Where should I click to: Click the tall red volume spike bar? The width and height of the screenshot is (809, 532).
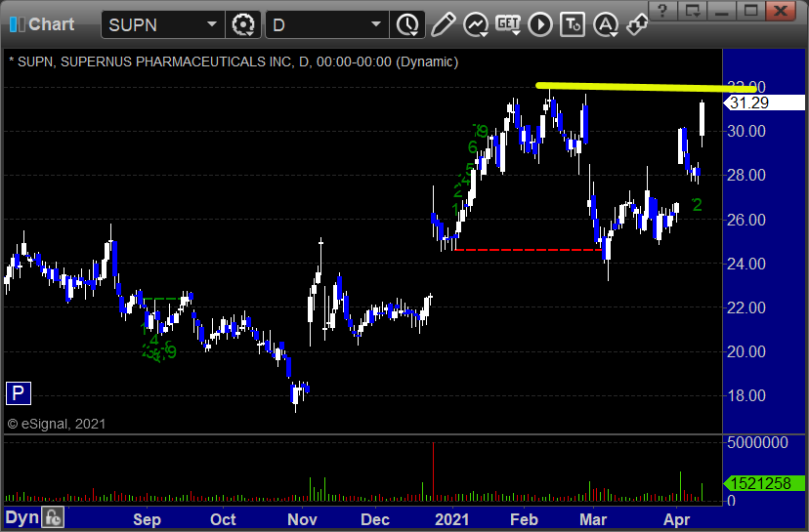tap(434, 471)
